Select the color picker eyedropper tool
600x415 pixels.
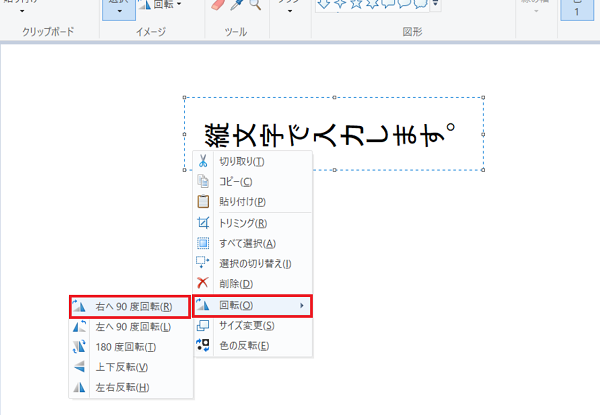point(237,4)
